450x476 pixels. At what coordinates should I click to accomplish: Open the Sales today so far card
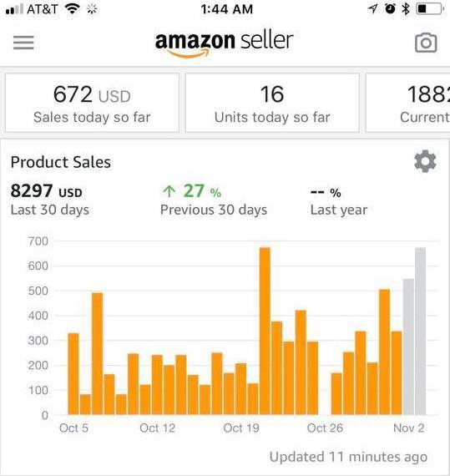click(x=92, y=103)
